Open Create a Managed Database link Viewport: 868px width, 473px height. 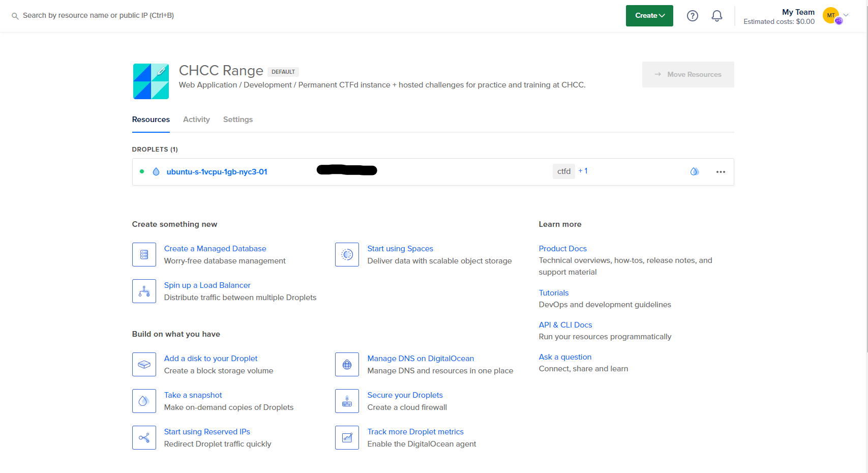click(x=215, y=249)
